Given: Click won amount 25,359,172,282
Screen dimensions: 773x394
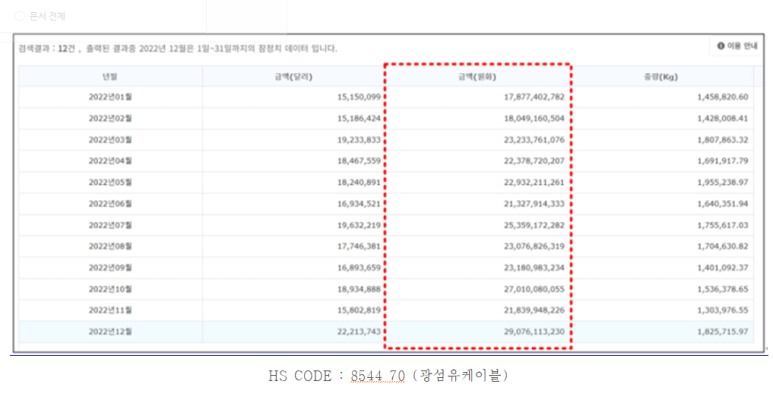Looking at the screenshot, I should (534, 225).
